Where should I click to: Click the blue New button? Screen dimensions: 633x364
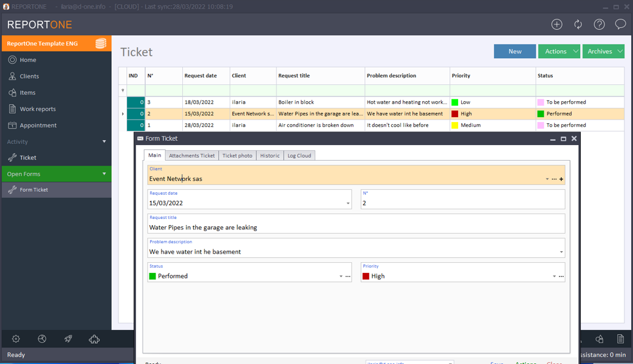coord(515,52)
